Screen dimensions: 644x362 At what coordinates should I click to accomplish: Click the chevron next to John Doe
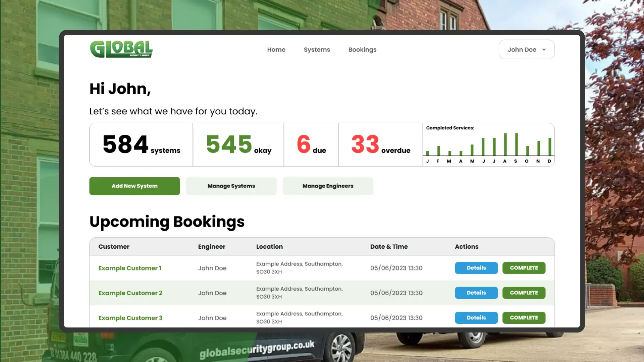[x=544, y=50]
